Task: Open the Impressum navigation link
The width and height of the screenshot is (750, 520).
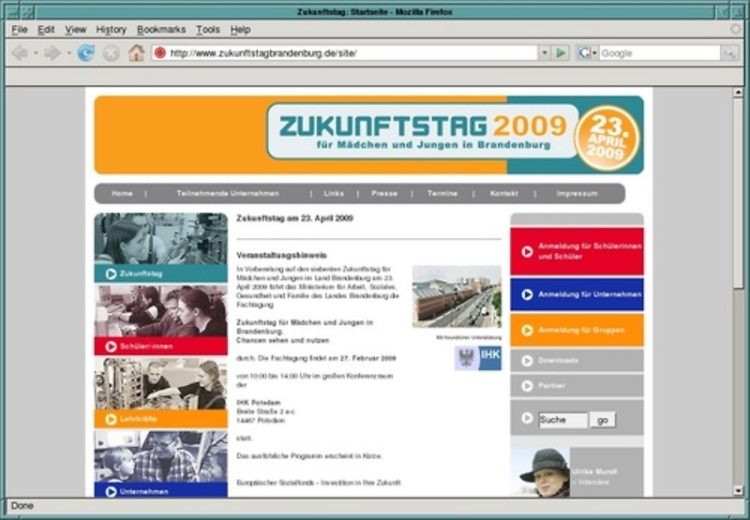Action: tap(577, 193)
